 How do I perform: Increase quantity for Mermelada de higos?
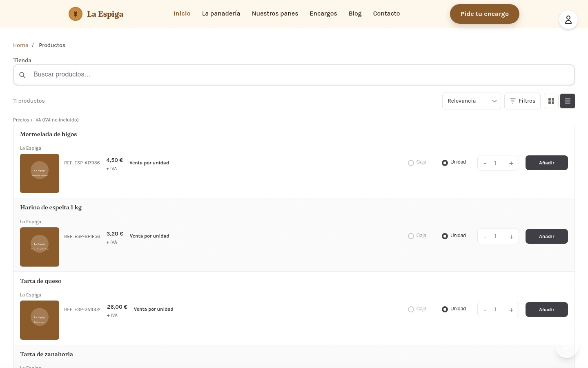[511, 163]
